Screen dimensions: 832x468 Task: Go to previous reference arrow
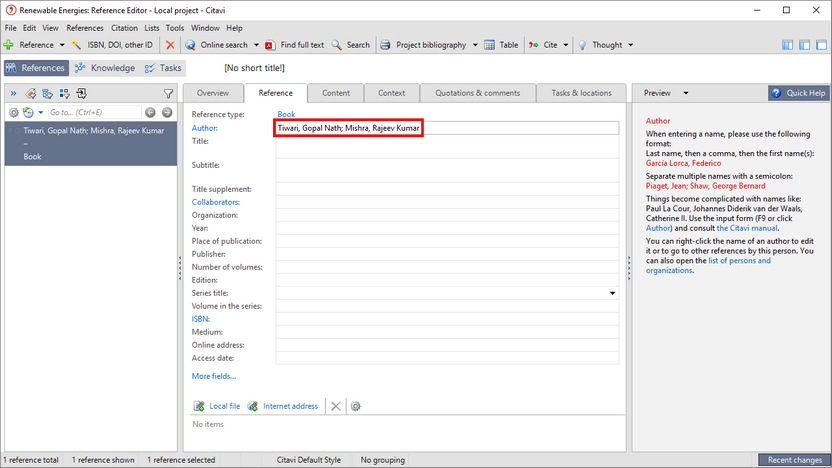150,112
